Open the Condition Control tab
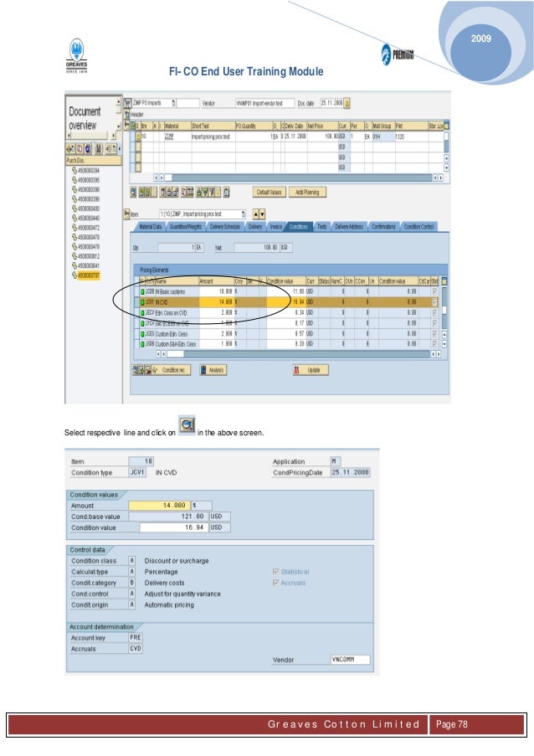This screenshot has width=534, height=756. [418, 227]
